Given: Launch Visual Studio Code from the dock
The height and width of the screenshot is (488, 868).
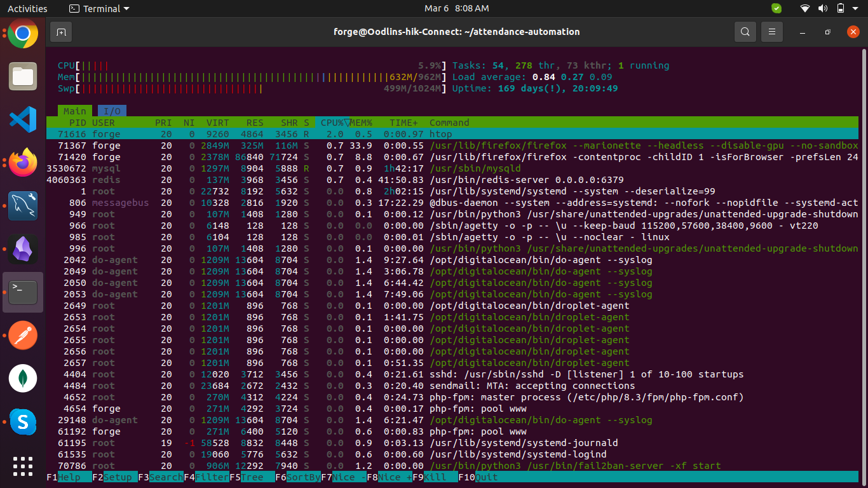Looking at the screenshot, I should click(x=23, y=120).
